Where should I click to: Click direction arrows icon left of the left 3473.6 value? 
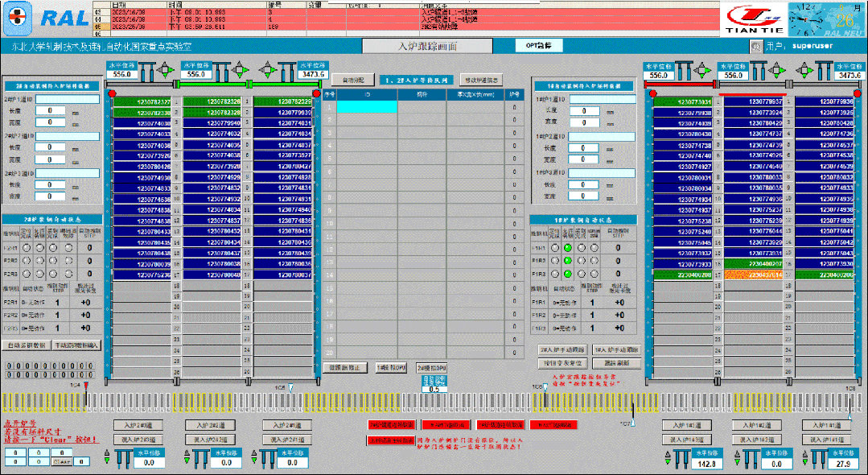coord(267,70)
